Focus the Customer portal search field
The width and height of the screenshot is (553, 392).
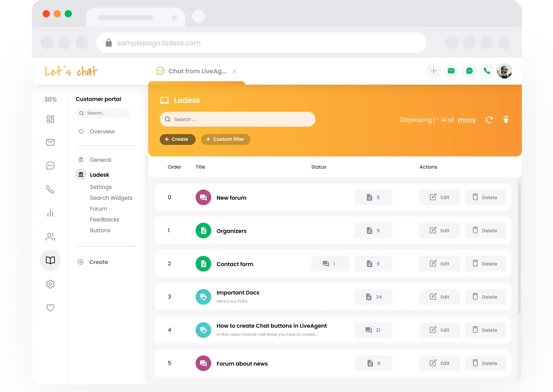[103, 113]
